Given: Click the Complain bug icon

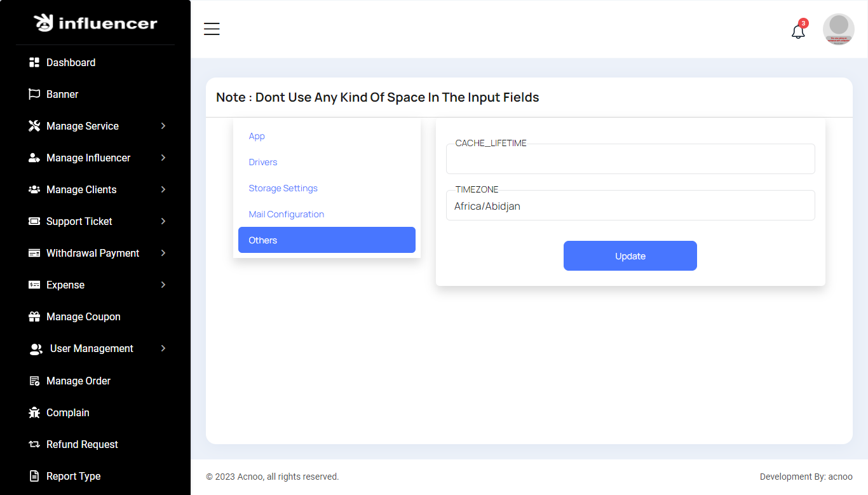Looking at the screenshot, I should tap(34, 412).
